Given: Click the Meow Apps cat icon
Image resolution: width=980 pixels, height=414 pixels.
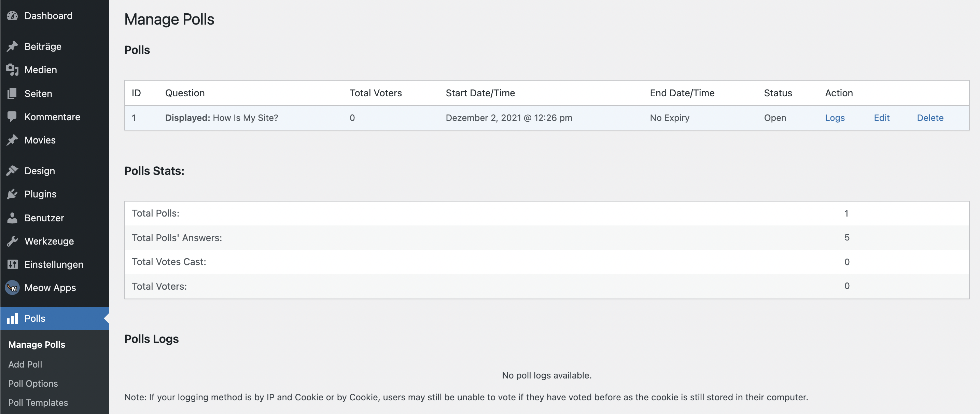Looking at the screenshot, I should pos(12,288).
